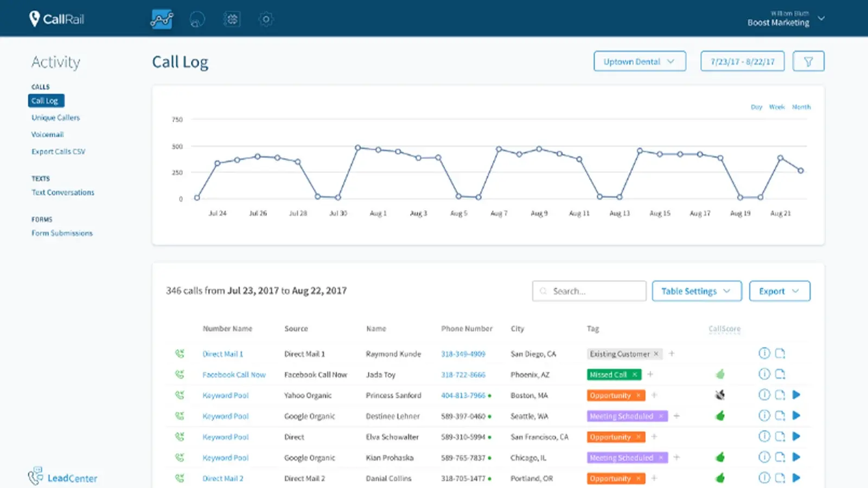Remove the Opportunity tag on Princess Sanford
This screenshot has height=488, width=868.
pyautogui.click(x=639, y=395)
